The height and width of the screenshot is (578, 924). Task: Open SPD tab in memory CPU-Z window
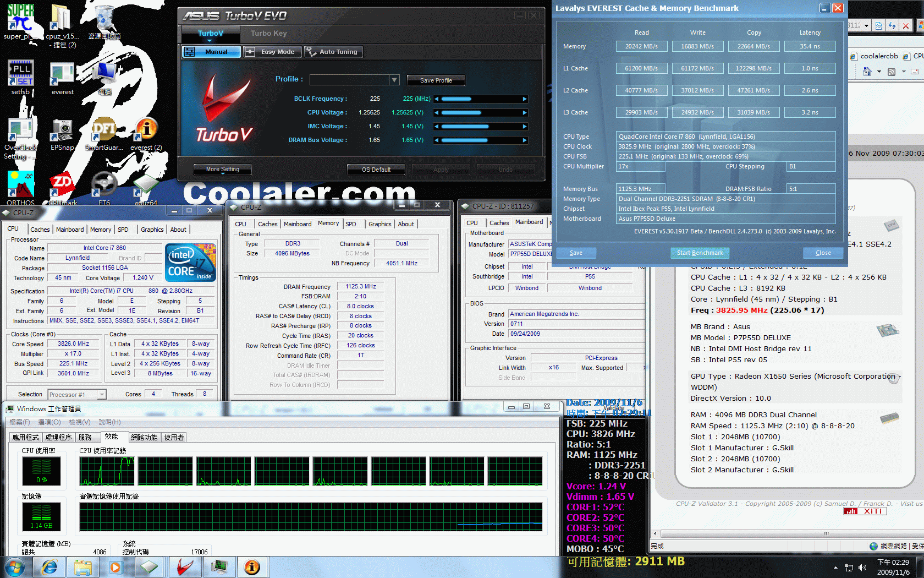coord(351,224)
